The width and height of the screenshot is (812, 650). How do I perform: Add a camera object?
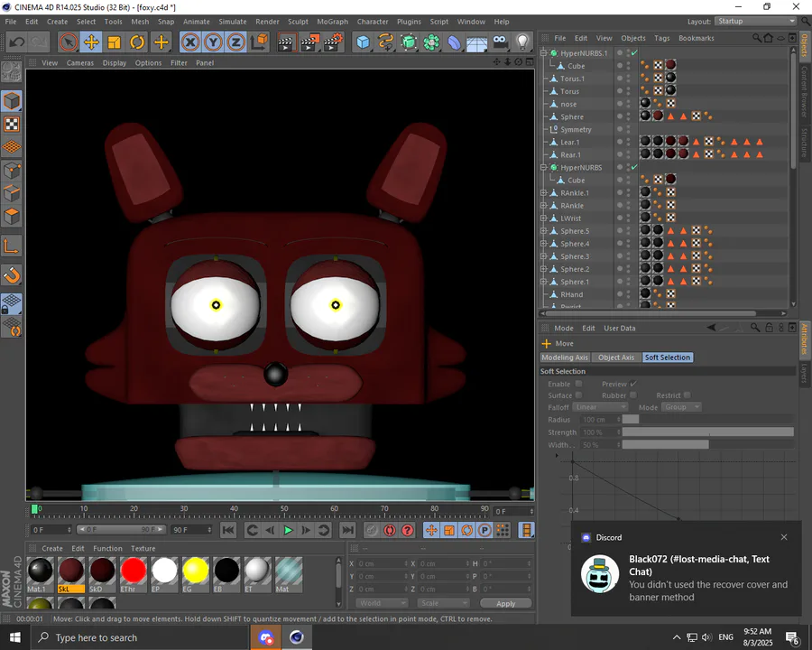(x=500, y=42)
